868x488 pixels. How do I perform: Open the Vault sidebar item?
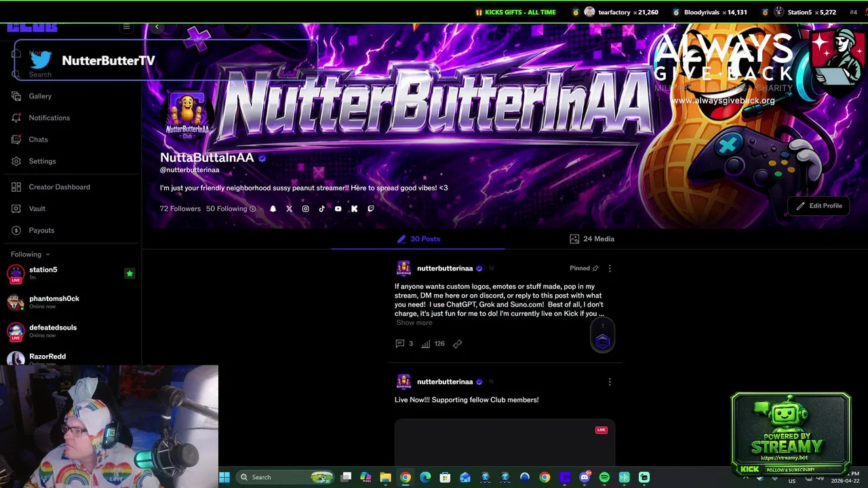pyautogui.click(x=28, y=209)
